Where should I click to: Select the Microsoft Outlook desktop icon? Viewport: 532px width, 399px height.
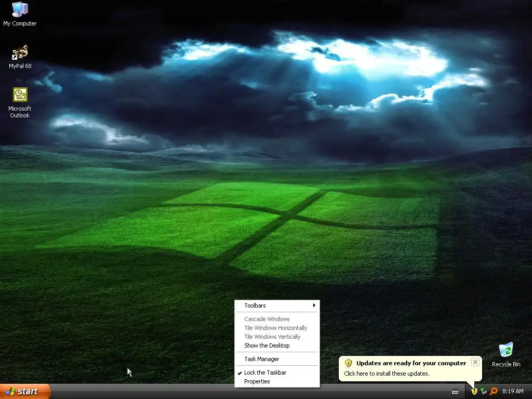20,103
